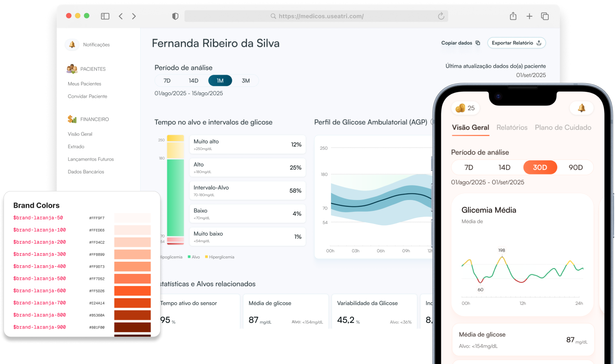Go back with the browser back arrow
Image resolution: width=615 pixels, height=364 pixels.
pos(121,16)
